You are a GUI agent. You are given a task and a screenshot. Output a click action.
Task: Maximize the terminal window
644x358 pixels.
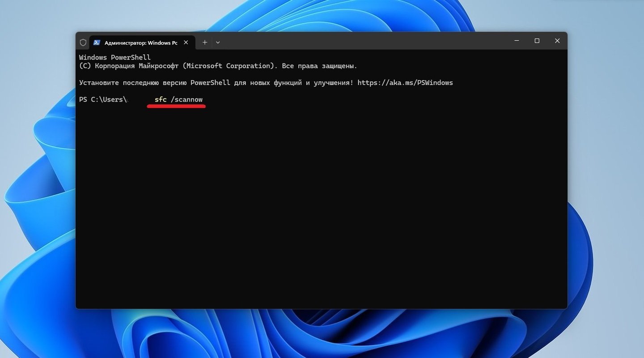pos(537,41)
